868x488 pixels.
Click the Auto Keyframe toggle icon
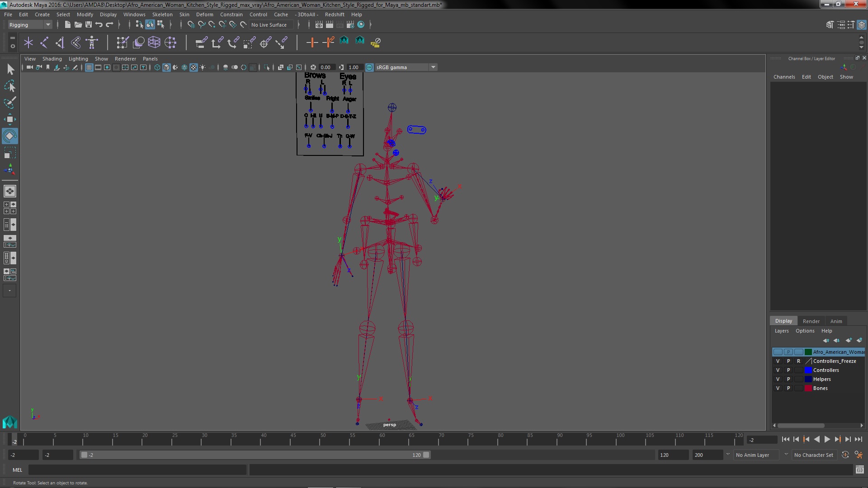pyautogui.click(x=845, y=455)
